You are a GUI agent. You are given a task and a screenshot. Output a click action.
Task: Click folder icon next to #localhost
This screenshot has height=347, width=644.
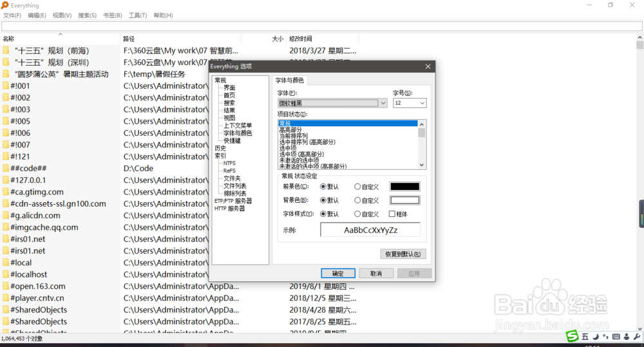[x=6, y=274]
